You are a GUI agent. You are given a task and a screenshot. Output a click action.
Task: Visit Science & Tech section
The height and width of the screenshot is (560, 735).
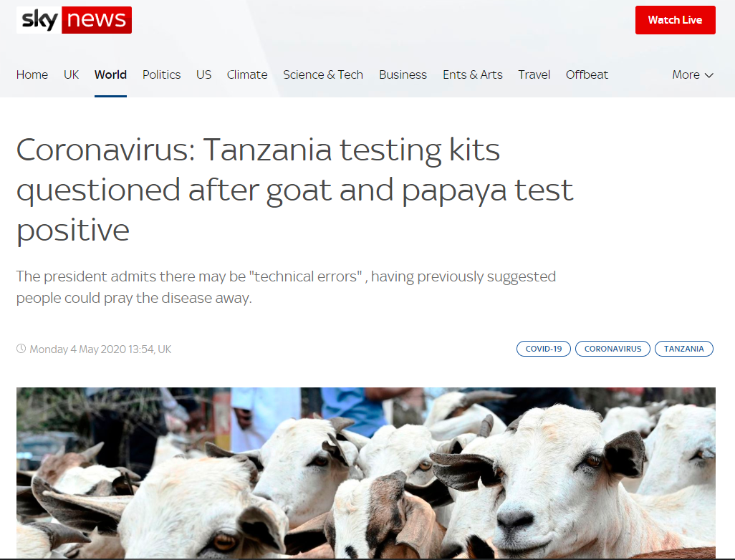coord(323,74)
